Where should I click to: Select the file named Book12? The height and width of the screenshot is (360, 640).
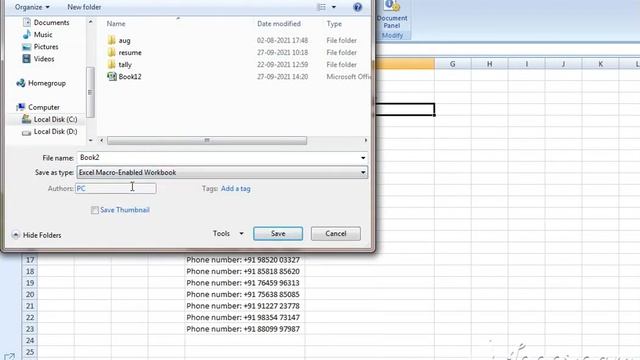point(130,77)
